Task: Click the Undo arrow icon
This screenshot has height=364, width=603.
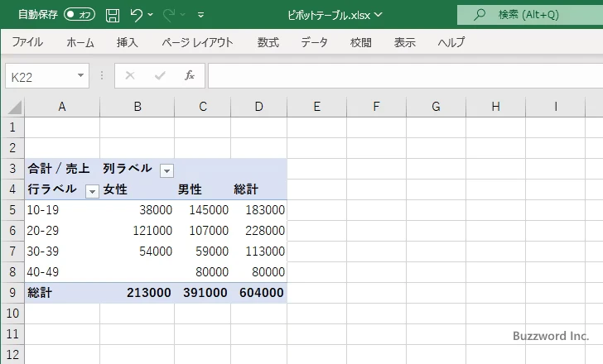Action: (136, 15)
